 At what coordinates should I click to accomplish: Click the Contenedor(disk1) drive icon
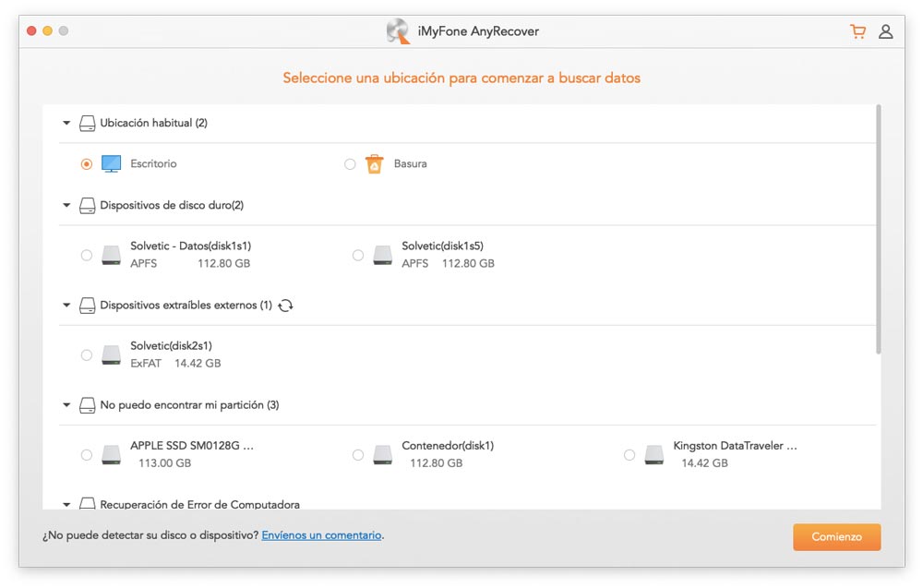click(x=382, y=454)
